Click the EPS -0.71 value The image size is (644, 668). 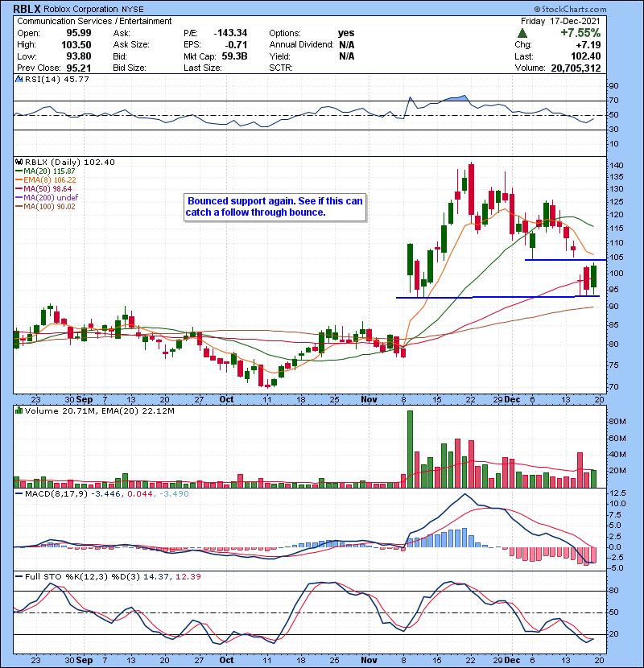(237, 45)
